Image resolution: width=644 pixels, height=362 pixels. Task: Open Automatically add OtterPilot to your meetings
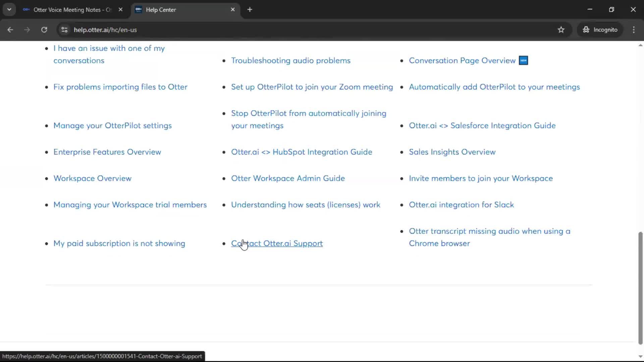tap(494, 87)
